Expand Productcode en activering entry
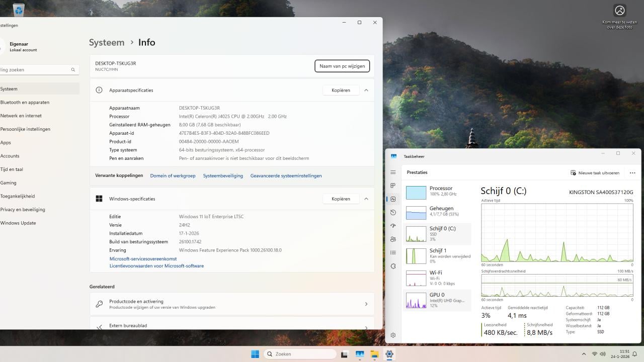This screenshot has width=644, height=362. pyautogui.click(x=366, y=304)
